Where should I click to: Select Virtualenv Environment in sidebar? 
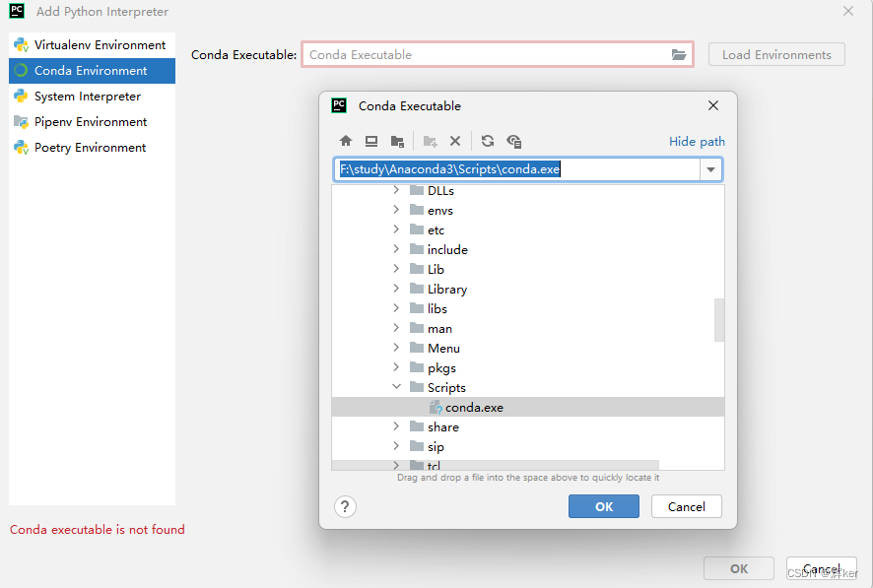92,45
